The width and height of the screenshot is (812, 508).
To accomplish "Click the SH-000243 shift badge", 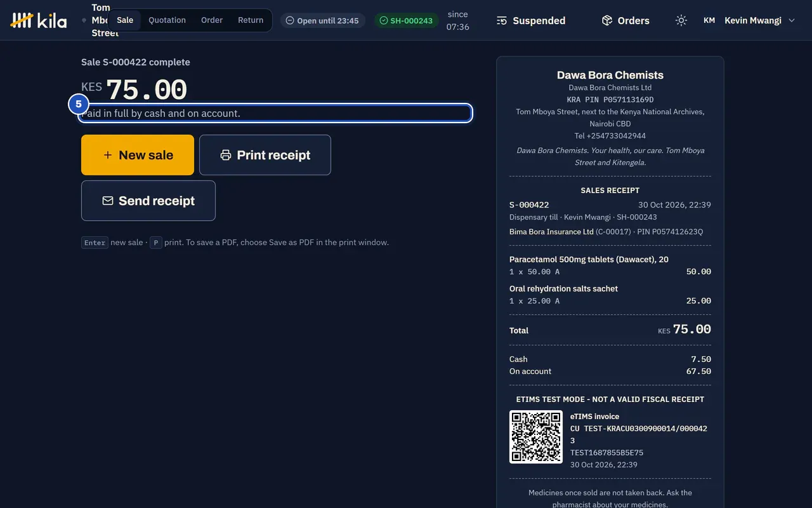I will pyautogui.click(x=406, y=20).
